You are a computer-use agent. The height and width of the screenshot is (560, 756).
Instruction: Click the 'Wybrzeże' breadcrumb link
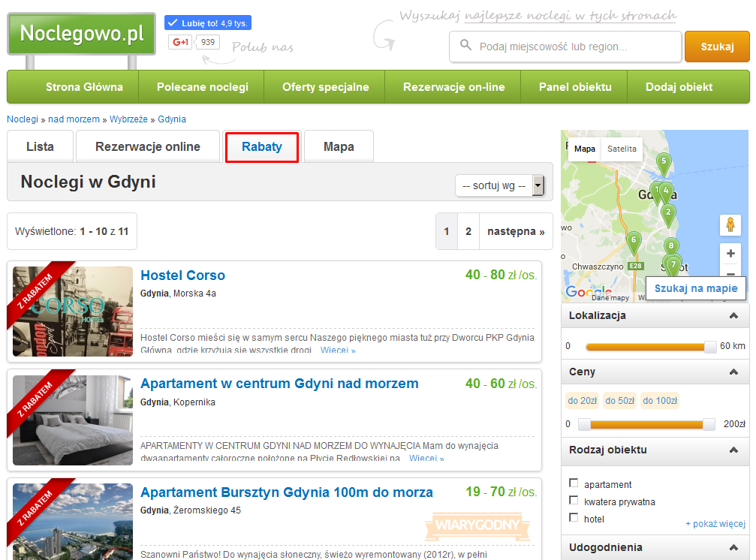tap(128, 119)
